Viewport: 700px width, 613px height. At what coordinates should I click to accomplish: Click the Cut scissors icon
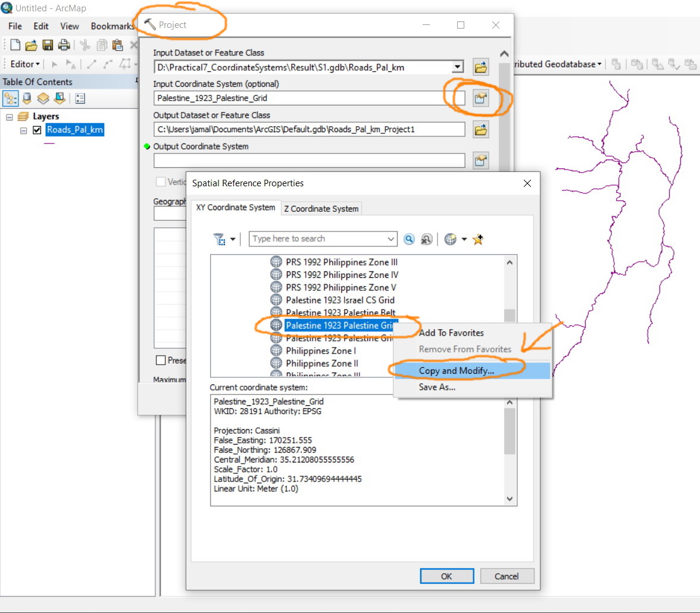[x=85, y=45]
